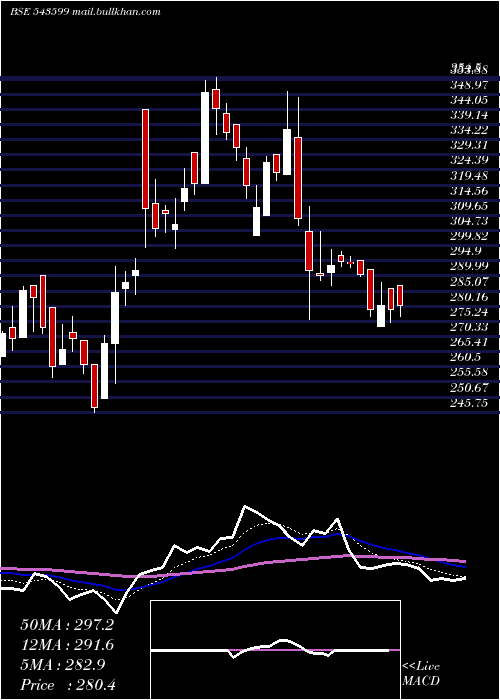Click the Price : 280.4 value
500x700 pixels.
[68, 685]
